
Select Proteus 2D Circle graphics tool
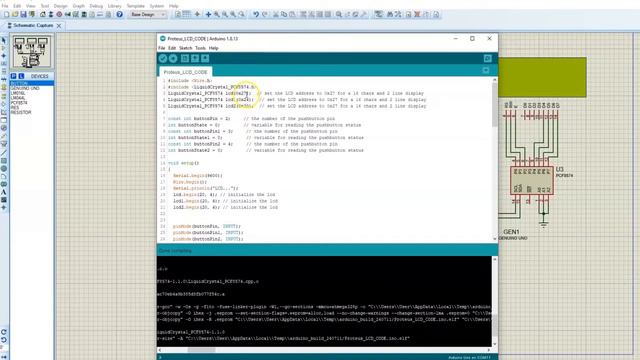(x=4, y=169)
